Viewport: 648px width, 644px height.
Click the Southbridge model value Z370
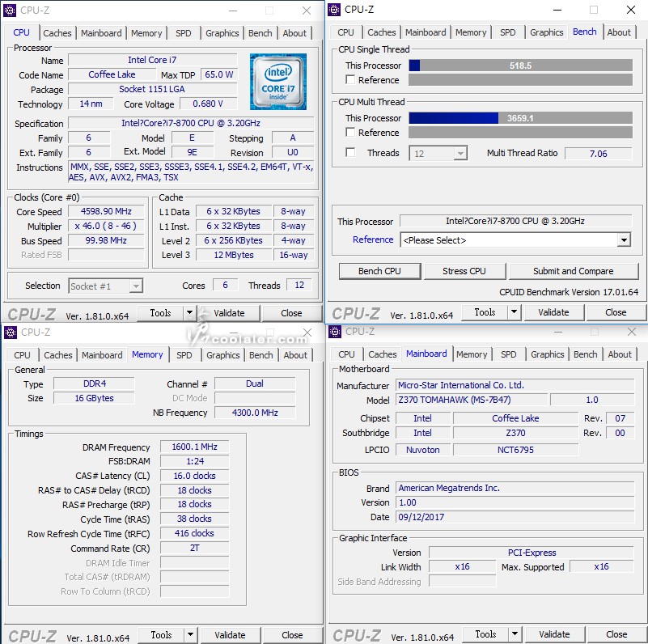(x=516, y=433)
